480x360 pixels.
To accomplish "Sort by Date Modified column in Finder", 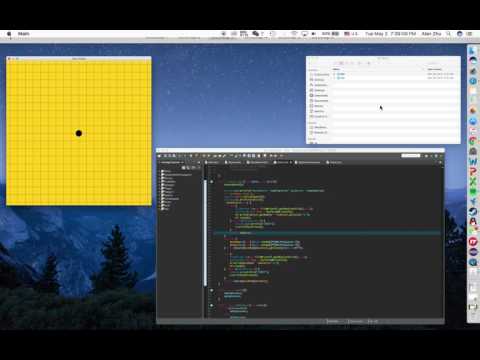I will [x=434, y=69].
